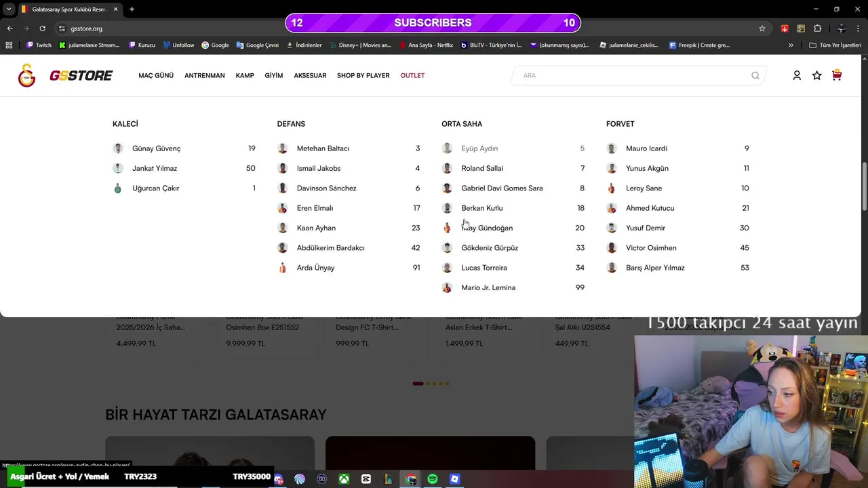Click the site info icon in address bar
The height and width of the screenshot is (488, 868).
click(x=62, y=28)
